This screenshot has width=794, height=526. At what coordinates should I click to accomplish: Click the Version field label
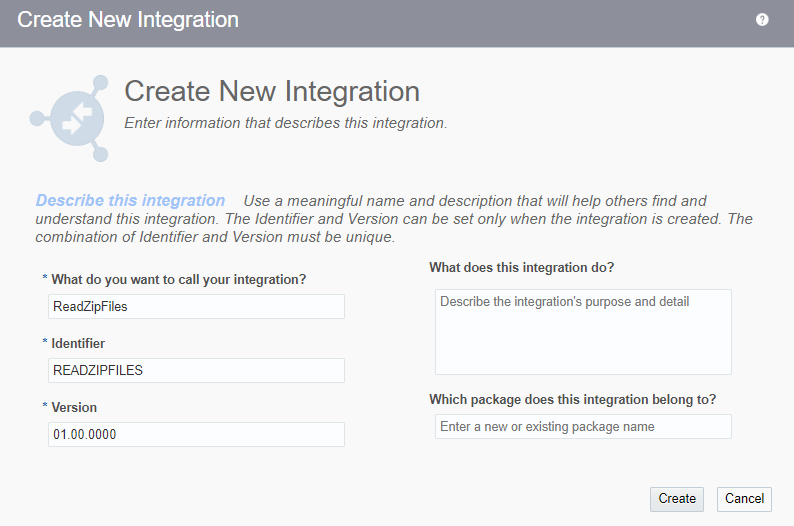point(74,407)
